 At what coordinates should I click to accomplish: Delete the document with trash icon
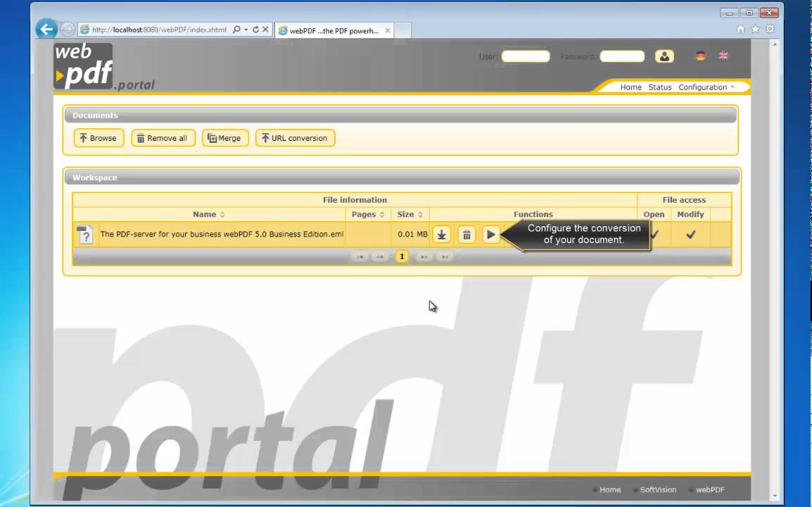coord(467,234)
